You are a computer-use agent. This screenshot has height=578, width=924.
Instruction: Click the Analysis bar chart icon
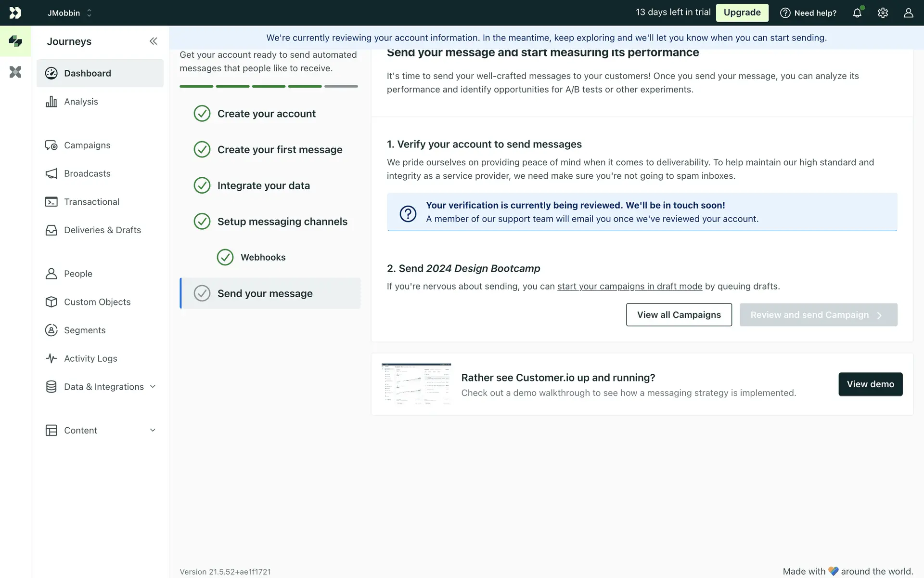[51, 102]
